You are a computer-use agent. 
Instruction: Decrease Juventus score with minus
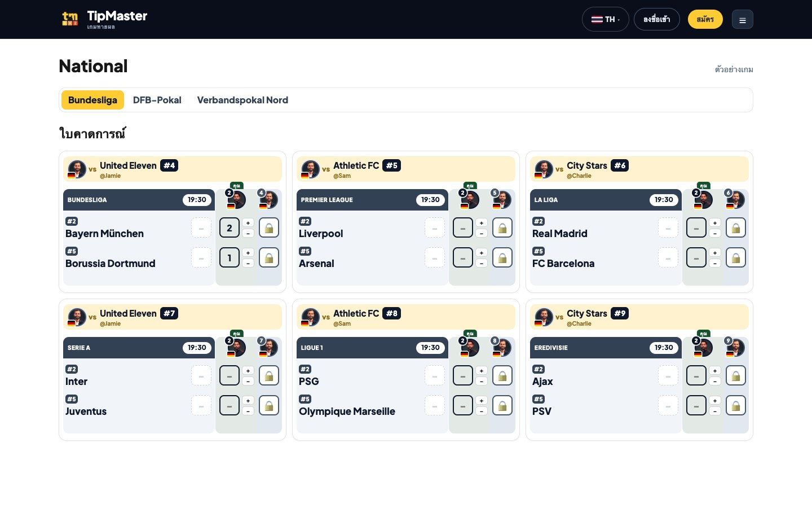(248, 411)
